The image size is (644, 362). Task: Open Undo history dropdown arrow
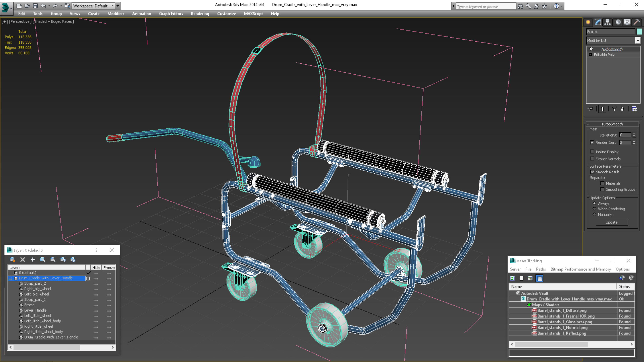[x=49, y=6]
